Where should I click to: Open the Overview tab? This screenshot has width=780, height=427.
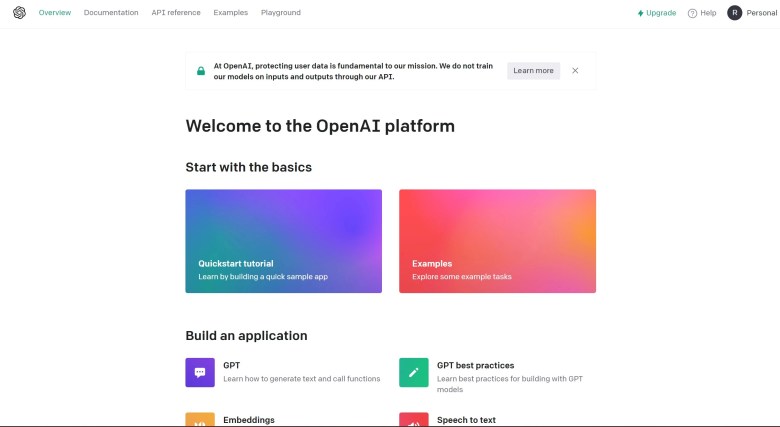click(55, 12)
